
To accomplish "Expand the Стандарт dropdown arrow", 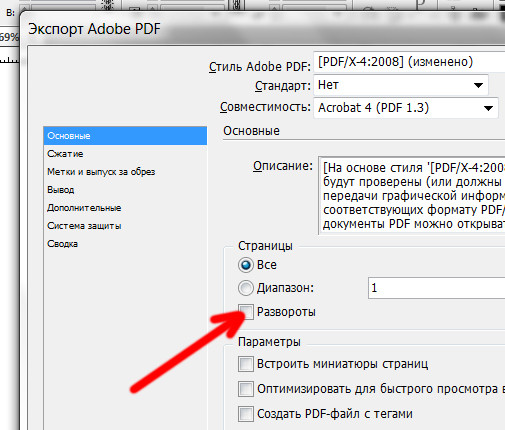I will (x=478, y=85).
